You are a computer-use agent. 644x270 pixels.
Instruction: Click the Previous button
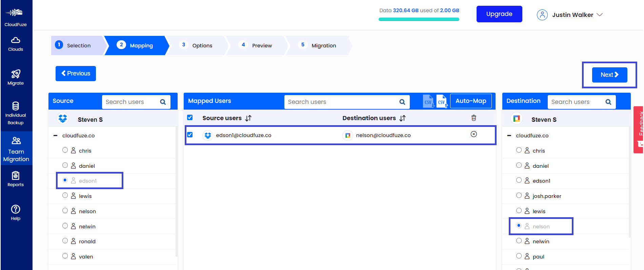pyautogui.click(x=76, y=73)
